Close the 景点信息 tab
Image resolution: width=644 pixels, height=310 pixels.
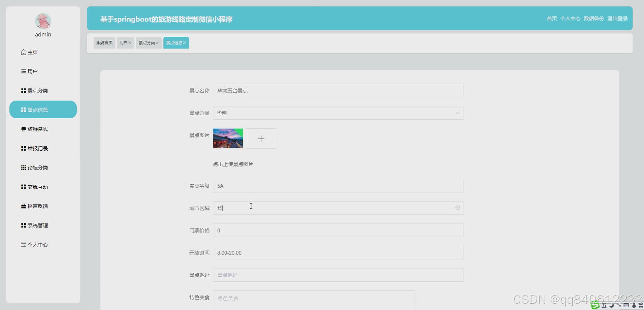[184, 43]
